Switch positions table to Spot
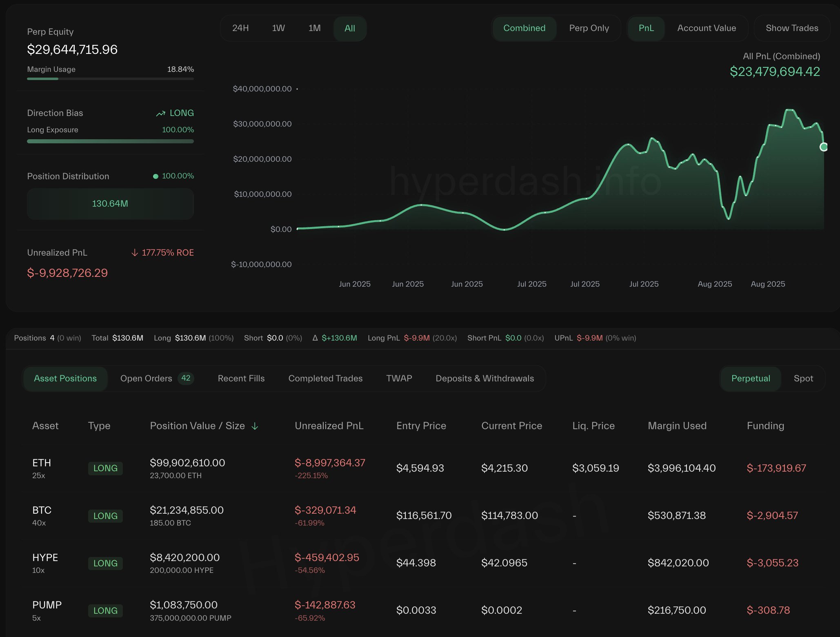 coord(803,379)
